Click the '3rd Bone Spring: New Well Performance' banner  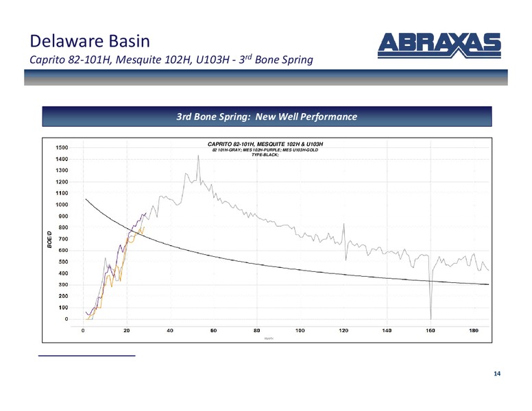(x=267, y=116)
